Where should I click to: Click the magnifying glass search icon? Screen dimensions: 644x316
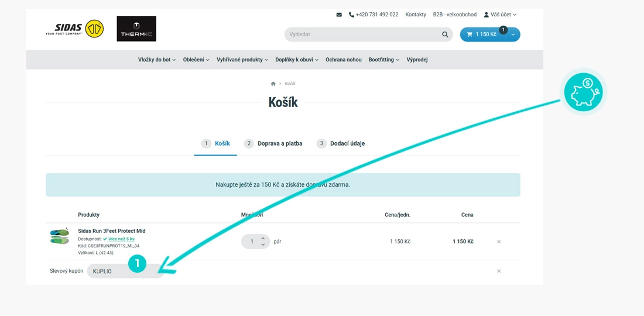click(x=445, y=35)
